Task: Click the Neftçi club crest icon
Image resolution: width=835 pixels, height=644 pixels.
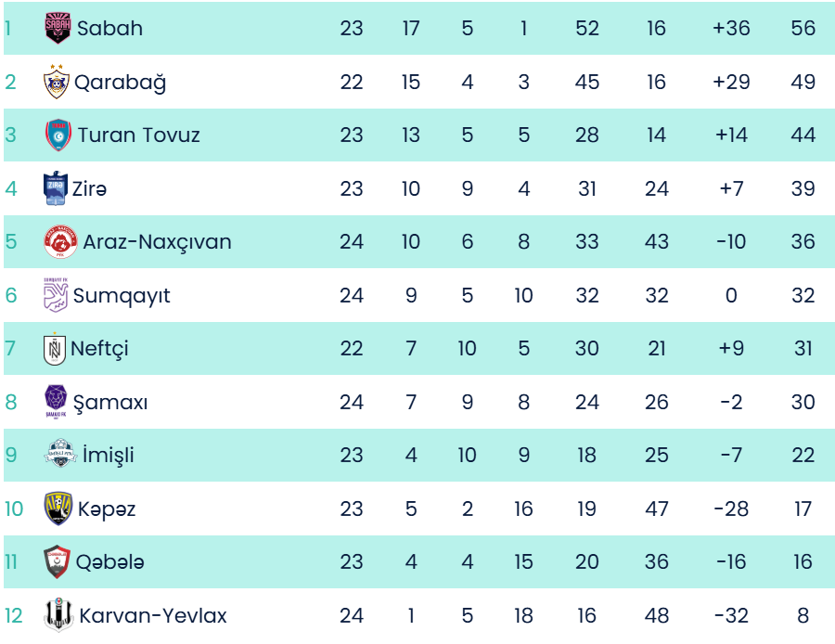Action: point(55,349)
